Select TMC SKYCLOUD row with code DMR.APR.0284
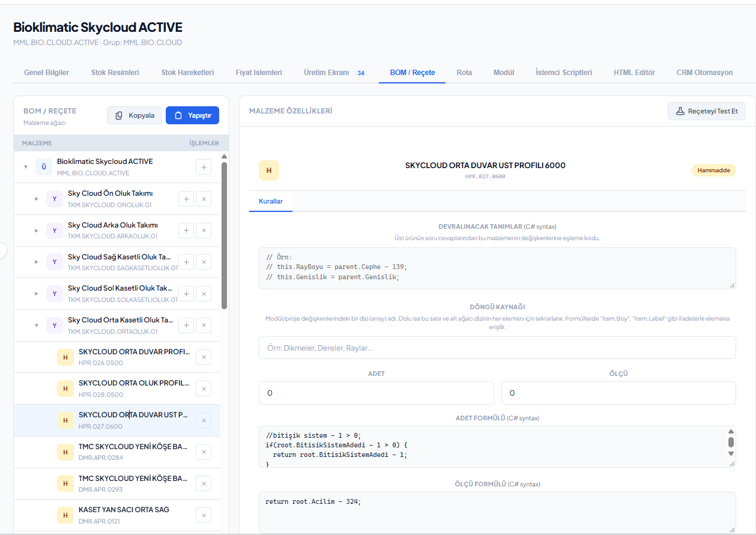The width and height of the screenshot is (756, 535). point(116,452)
